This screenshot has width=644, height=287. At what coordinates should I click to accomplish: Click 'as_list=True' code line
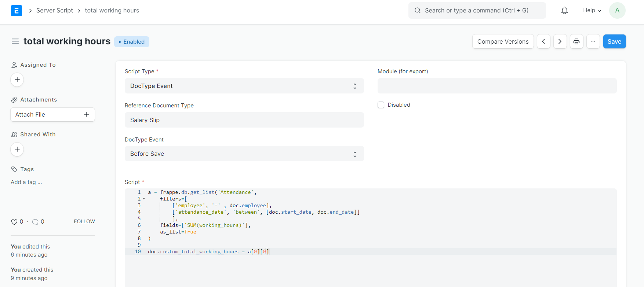pyautogui.click(x=178, y=232)
